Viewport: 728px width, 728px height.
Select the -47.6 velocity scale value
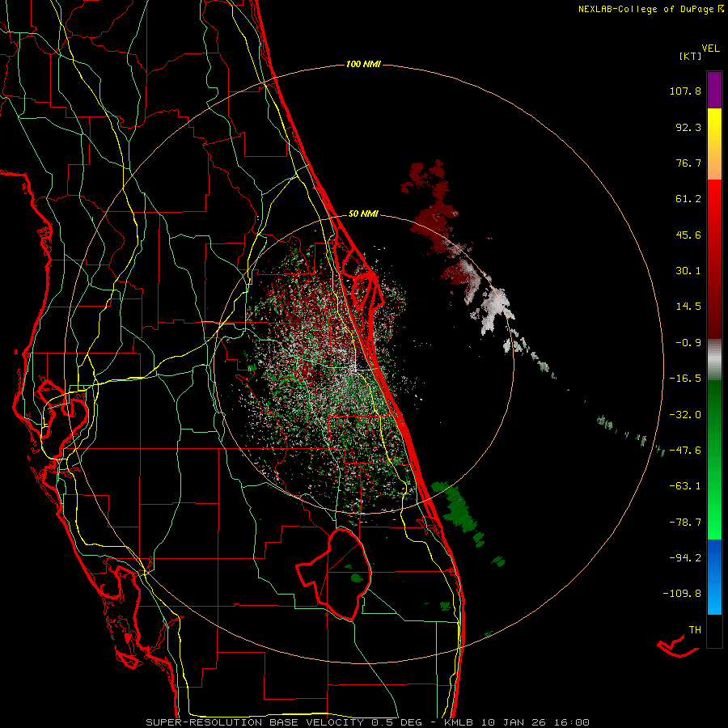685,451
